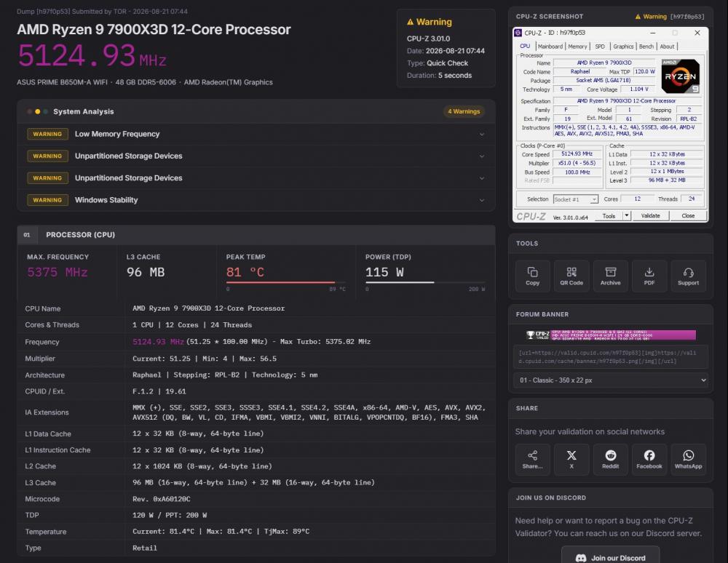728x563 pixels.
Task: Click the L2 Cache 12 x 1024 KB value
Action: coord(202,466)
